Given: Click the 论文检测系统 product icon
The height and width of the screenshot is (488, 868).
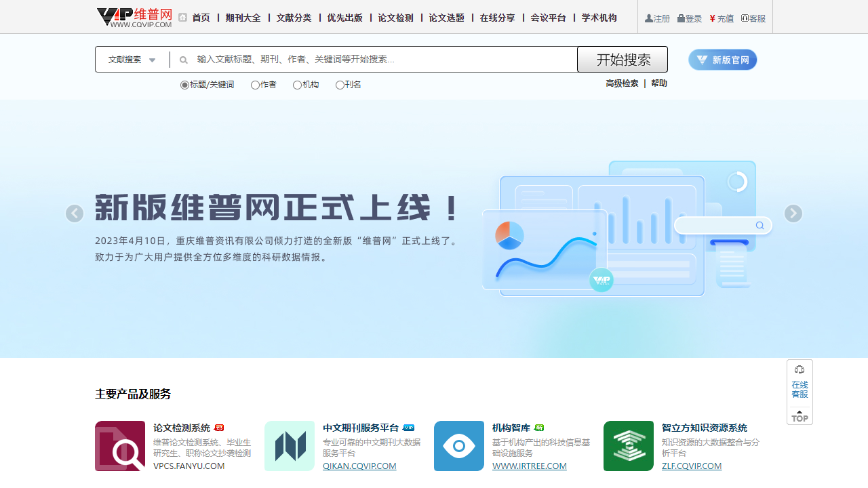Looking at the screenshot, I should click(120, 446).
